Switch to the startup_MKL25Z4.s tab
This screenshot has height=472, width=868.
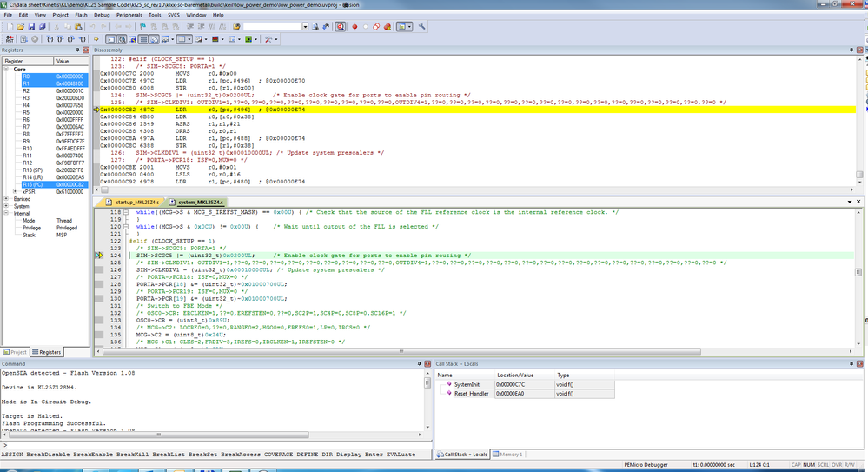[137, 202]
